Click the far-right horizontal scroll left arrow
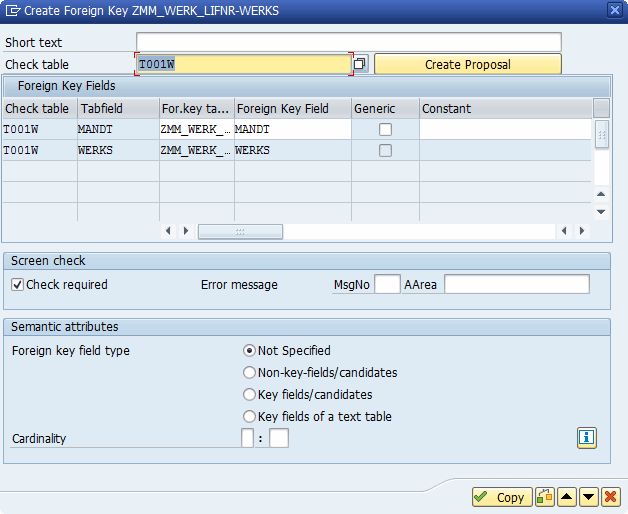628x514 pixels. pyautogui.click(x=564, y=231)
